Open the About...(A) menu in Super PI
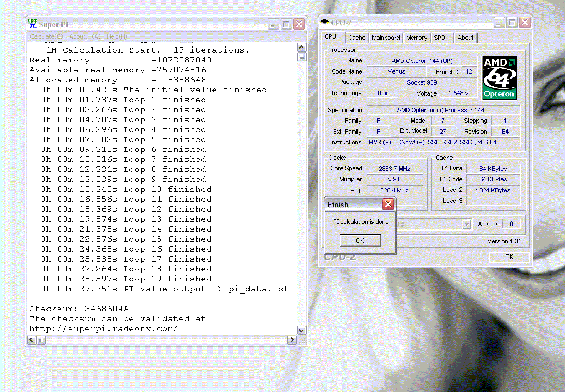 coord(85,36)
